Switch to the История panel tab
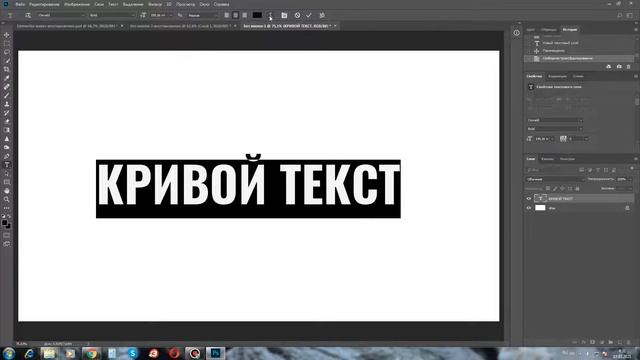This screenshot has height=360, width=640. [x=570, y=29]
